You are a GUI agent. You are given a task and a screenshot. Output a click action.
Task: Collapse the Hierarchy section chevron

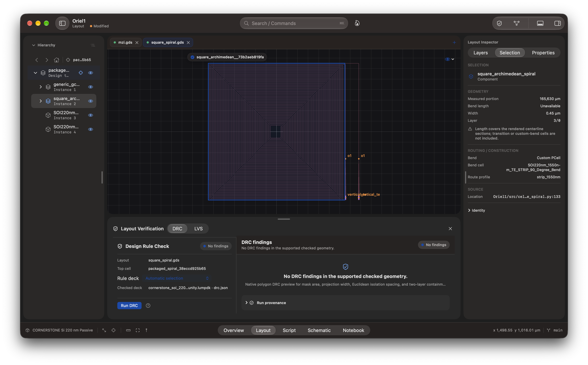coord(33,45)
